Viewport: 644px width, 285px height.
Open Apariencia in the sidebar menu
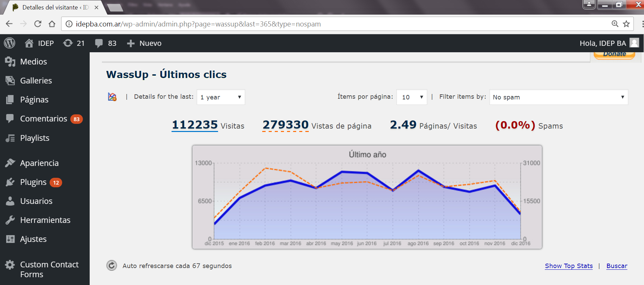pos(39,163)
